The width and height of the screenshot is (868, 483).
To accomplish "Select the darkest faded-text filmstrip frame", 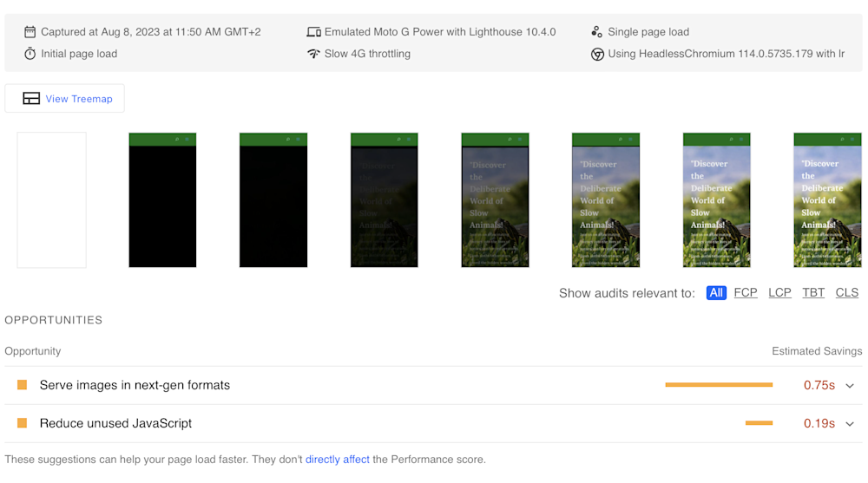I will click(385, 199).
